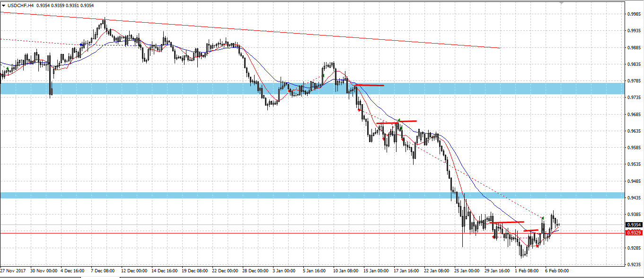Click the 5 Jan 16:00 time label
The height and width of the screenshot is (278, 644).
tap(315, 271)
